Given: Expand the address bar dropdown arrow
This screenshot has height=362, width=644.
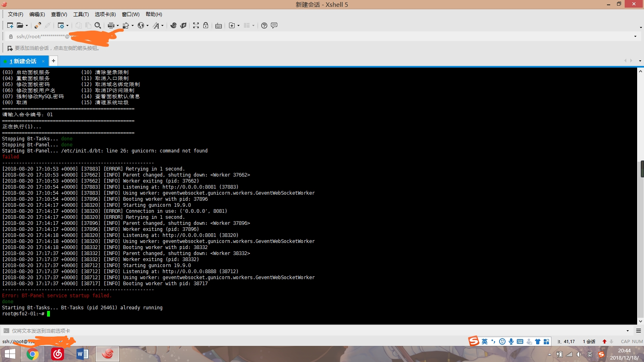Looking at the screenshot, I should pyautogui.click(x=636, y=36).
